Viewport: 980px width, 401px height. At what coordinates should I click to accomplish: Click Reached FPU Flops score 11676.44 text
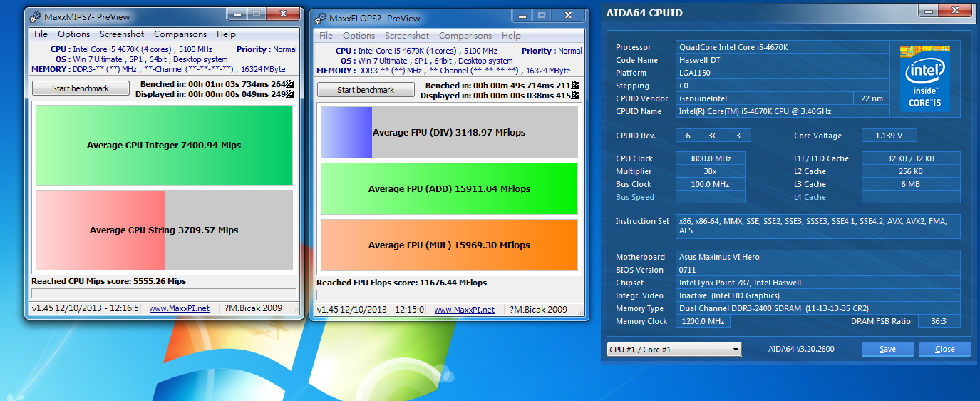[402, 283]
